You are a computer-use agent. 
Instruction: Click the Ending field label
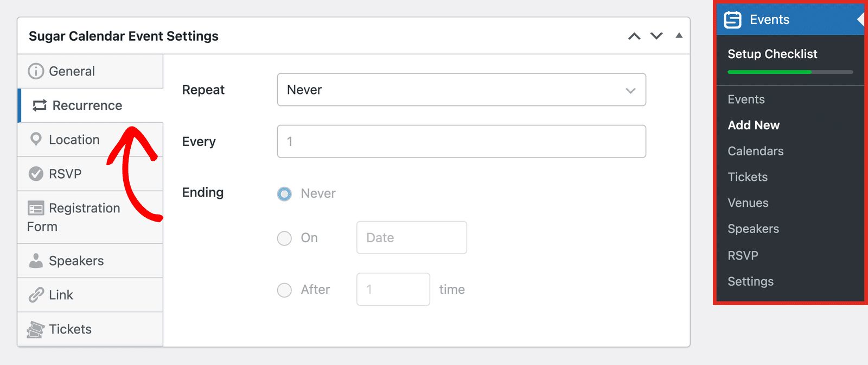click(x=203, y=192)
